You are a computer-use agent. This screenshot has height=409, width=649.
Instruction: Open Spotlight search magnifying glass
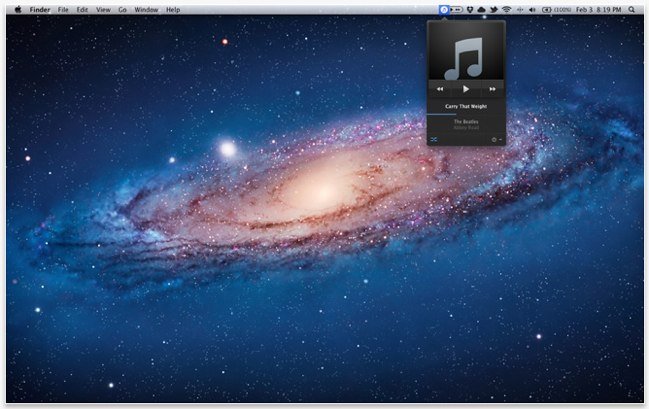pos(633,9)
